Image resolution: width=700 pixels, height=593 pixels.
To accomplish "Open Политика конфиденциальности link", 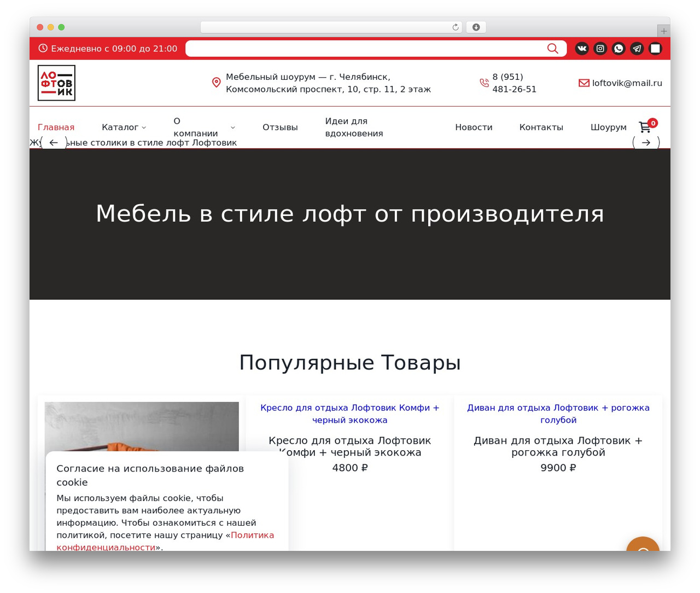I will (165, 541).
